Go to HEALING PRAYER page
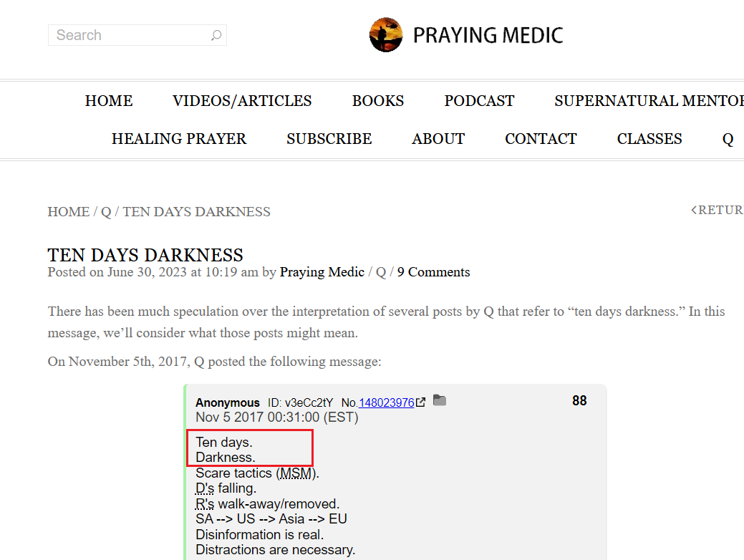The width and height of the screenshot is (744, 560). [x=179, y=139]
